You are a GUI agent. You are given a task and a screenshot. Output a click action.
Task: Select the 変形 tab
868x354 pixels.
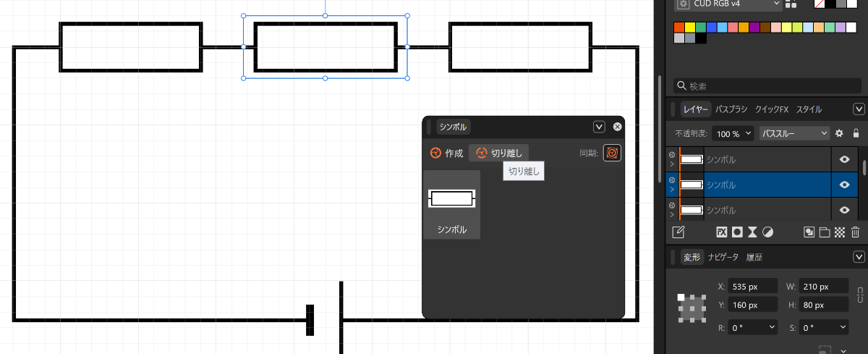pos(692,257)
